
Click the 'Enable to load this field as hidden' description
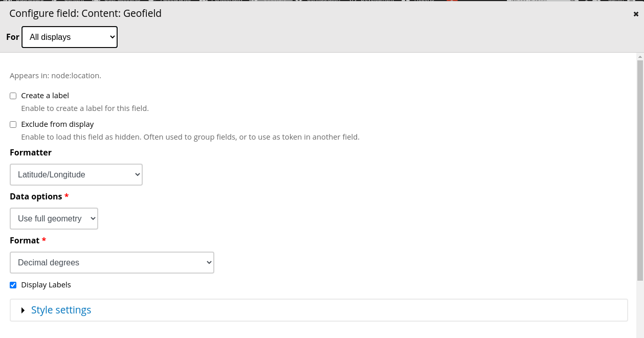tap(190, 137)
